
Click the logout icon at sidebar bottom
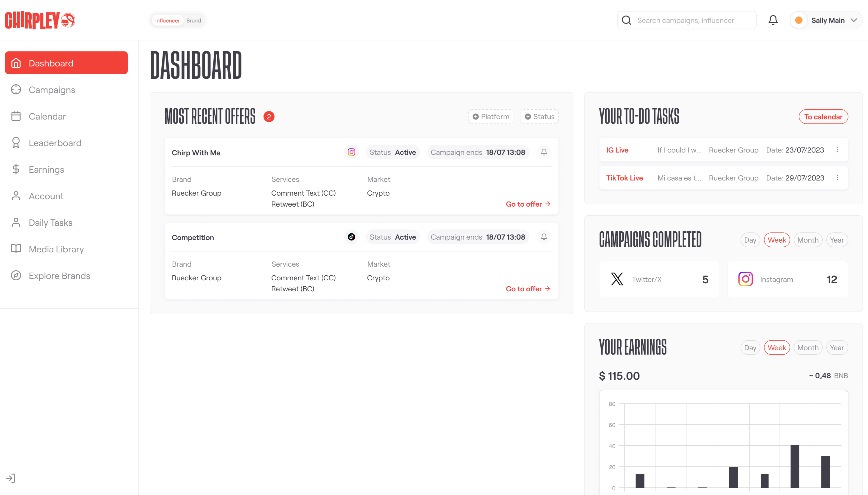coord(10,478)
